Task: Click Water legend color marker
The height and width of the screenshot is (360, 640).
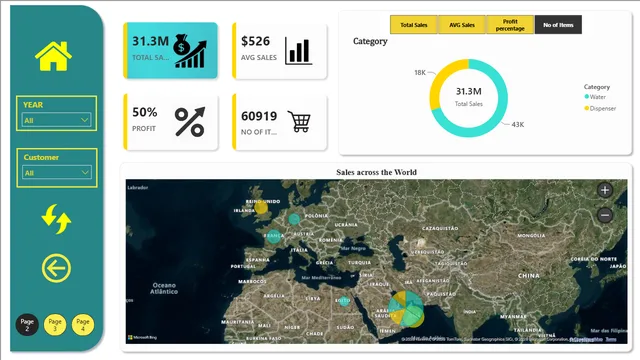Action: (587, 97)
